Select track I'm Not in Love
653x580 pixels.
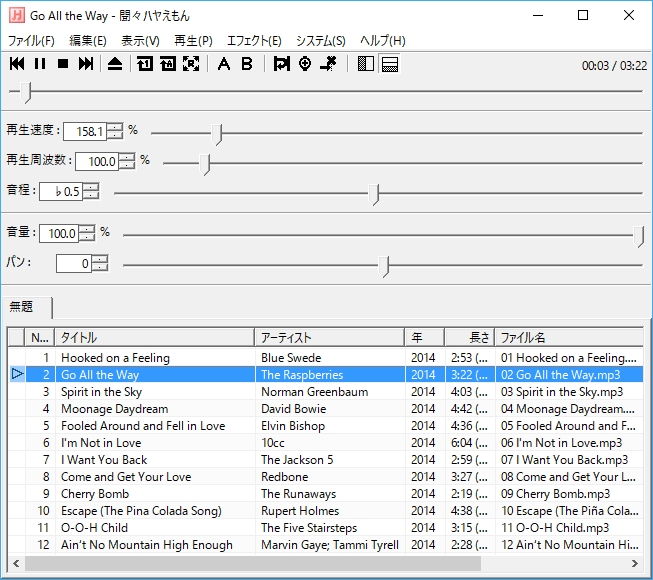coord(326,443)
